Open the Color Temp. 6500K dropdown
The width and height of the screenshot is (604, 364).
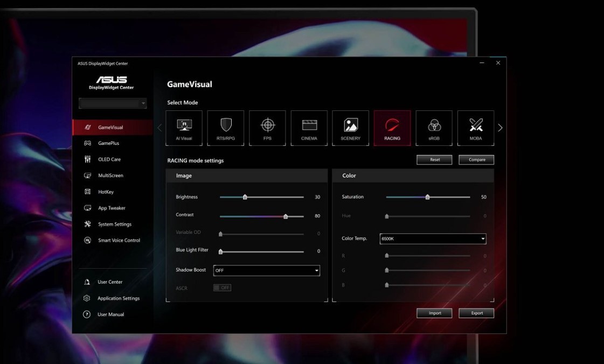click(433, 239)
